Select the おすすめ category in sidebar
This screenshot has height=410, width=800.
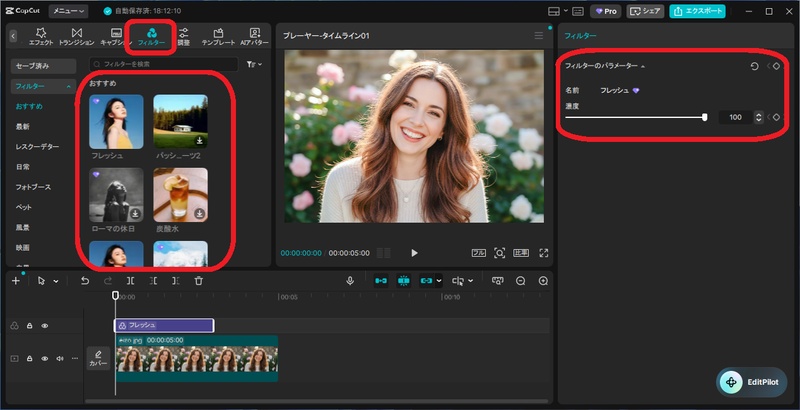[x=29, y=107]
